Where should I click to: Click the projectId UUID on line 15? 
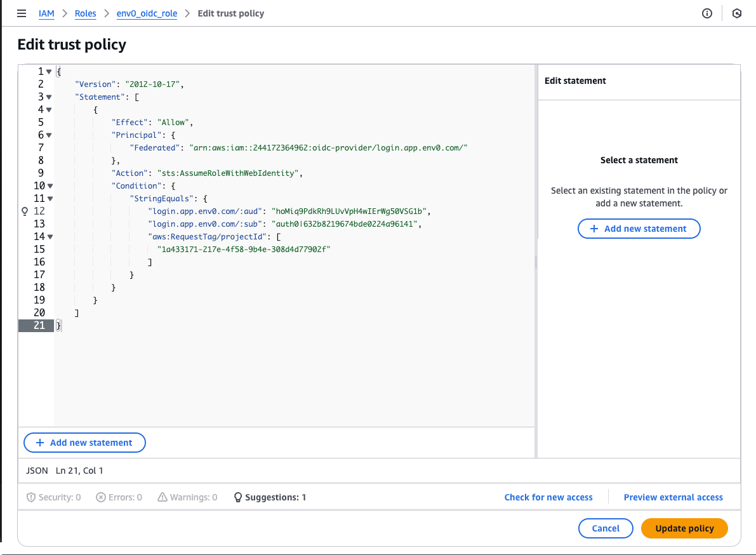pyautogui.click(x=244, y=250)
